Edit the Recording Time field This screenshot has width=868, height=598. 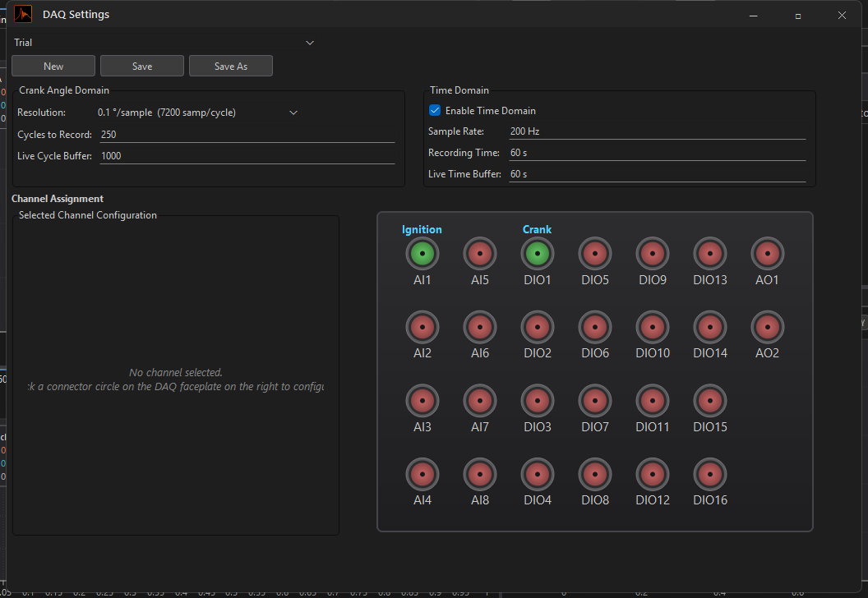[x=657, y=153]
